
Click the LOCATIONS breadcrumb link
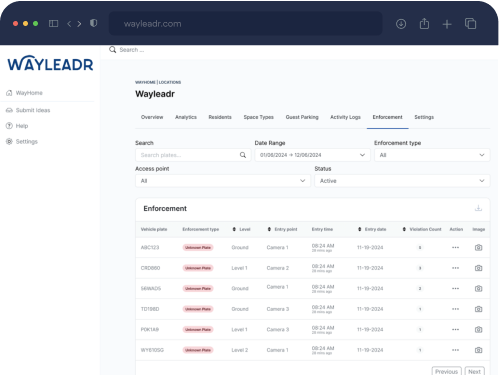tap(170, 82)
